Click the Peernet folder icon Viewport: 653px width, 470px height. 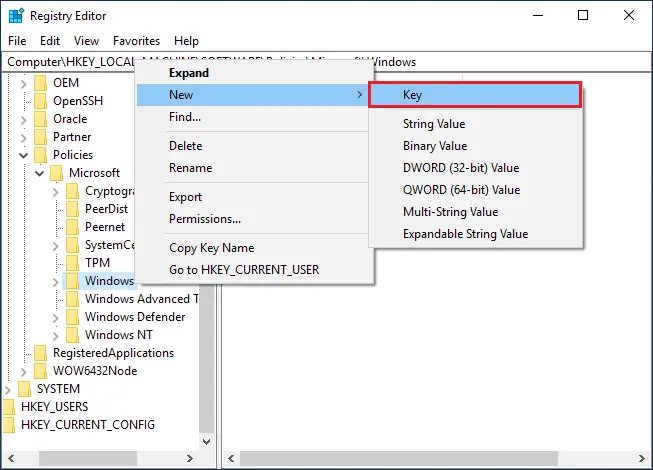(x=72, y=227)
